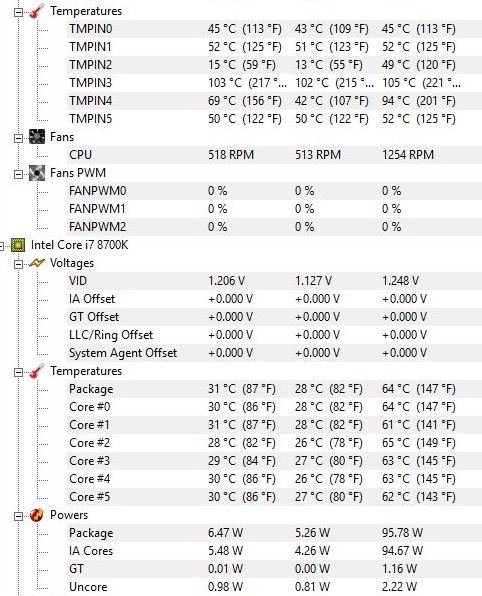The height and width of the screenshot is (596, 482).
Task: Collapse the Fans tree node
Action: [x=18, y=139]
